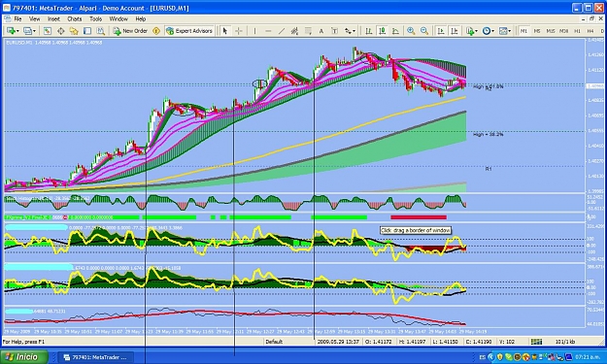Click the 797401: MetaTrader taskbar button
The height and width of the screenshot is (364, 607).
pyautogui.click(x=95, y=357)
